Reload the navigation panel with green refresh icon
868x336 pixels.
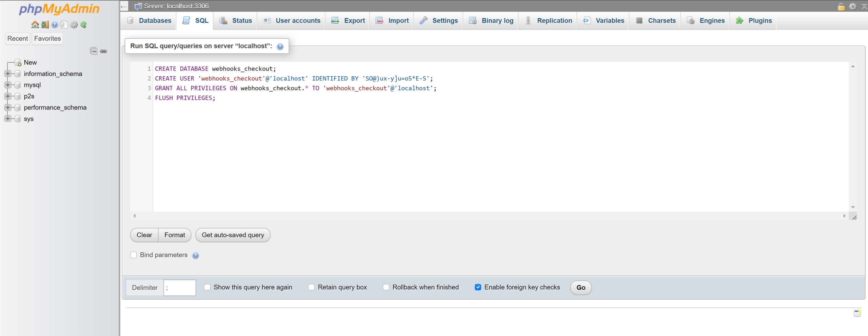[83, 25]
